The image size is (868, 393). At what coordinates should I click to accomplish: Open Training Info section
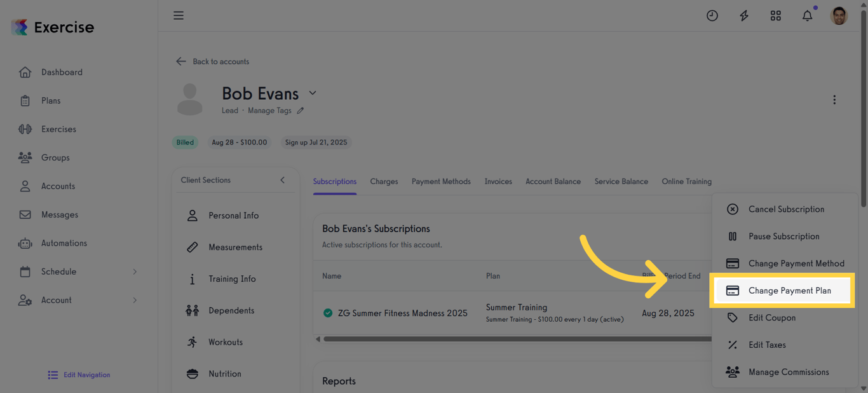coord(232,279)
